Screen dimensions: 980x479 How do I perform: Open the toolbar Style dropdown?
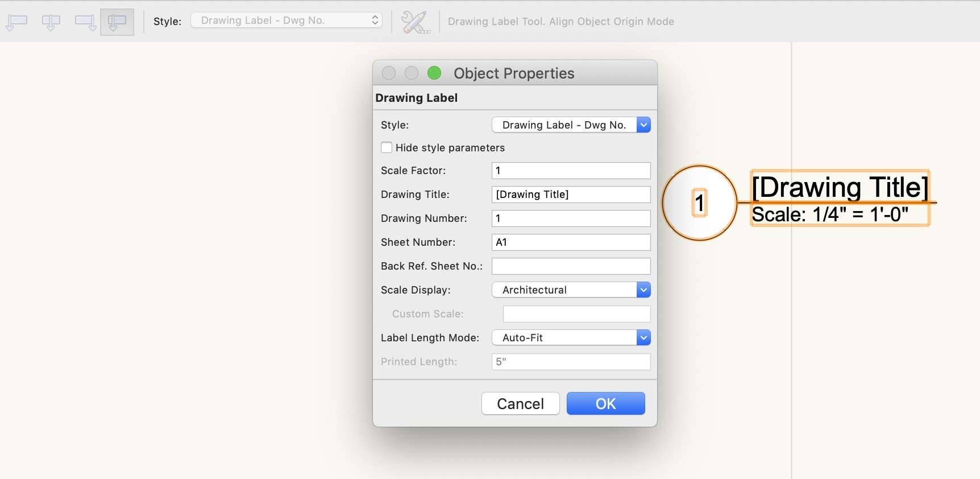point(286,20)
